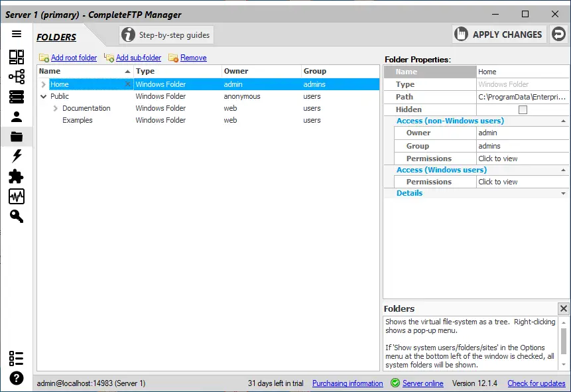Expand the Documentation folder node
Screen dimensions: 571x392
click(x=55, y=109)
